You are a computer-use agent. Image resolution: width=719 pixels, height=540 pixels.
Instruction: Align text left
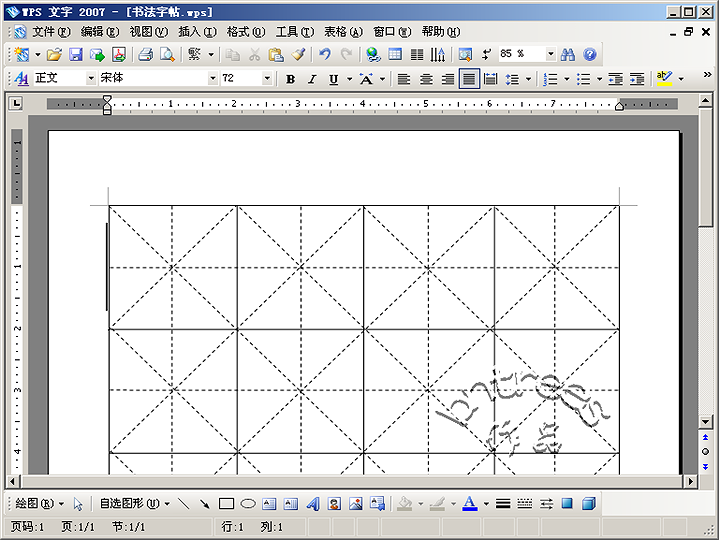click(404, 79)
